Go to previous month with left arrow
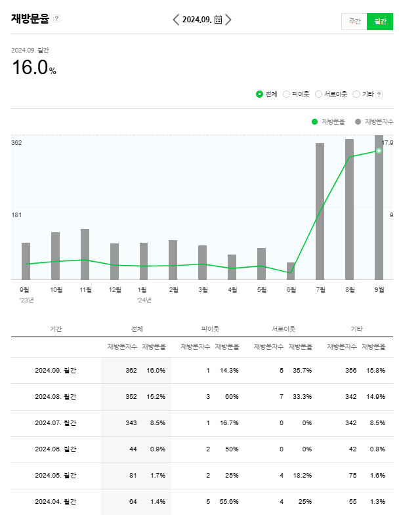 tap(176, 20)
